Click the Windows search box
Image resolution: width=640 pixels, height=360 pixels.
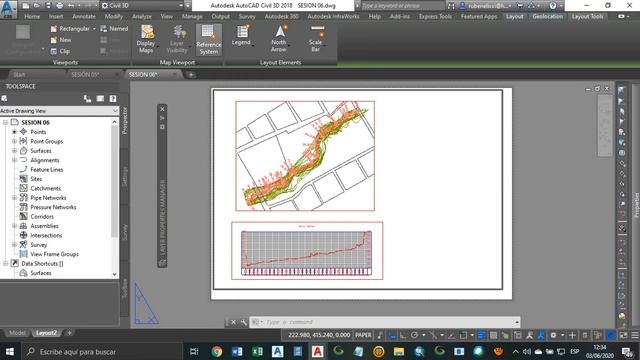tap(101, 351)
